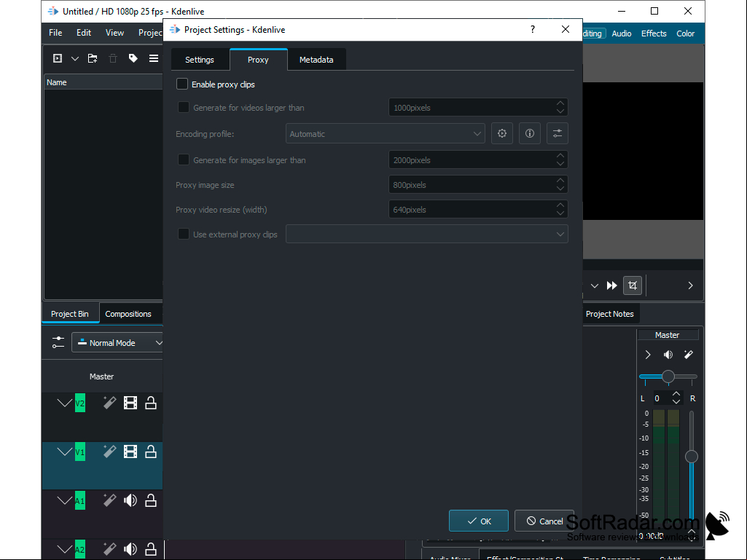
Task: Switch to Metadata tab
Action: pyautogui.click(x=316, y=60)
